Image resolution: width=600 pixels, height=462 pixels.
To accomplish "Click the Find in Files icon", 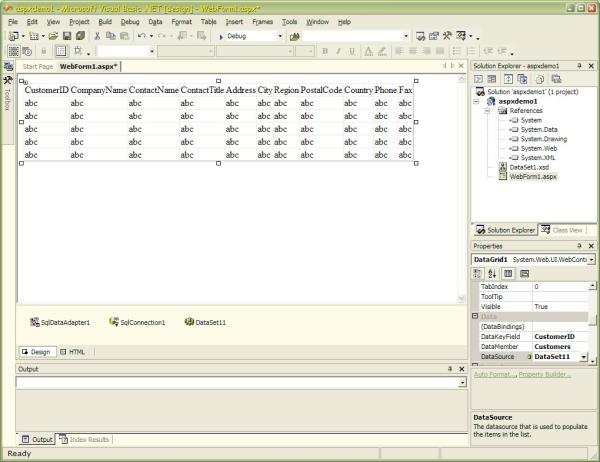I will [295, 37].
